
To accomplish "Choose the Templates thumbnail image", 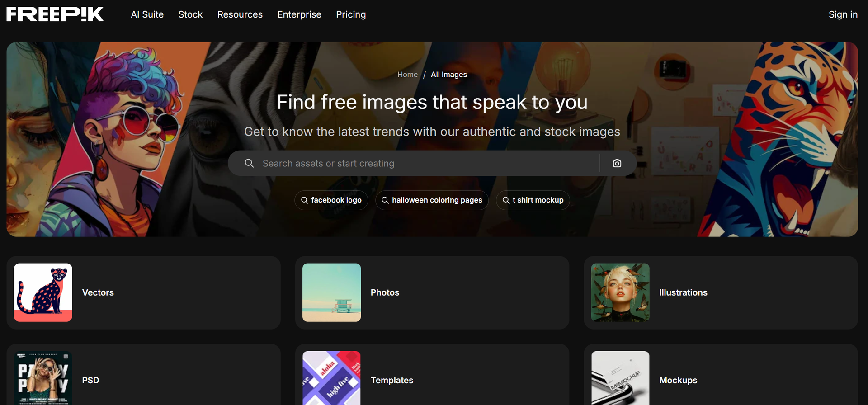I will coord(331,378).
